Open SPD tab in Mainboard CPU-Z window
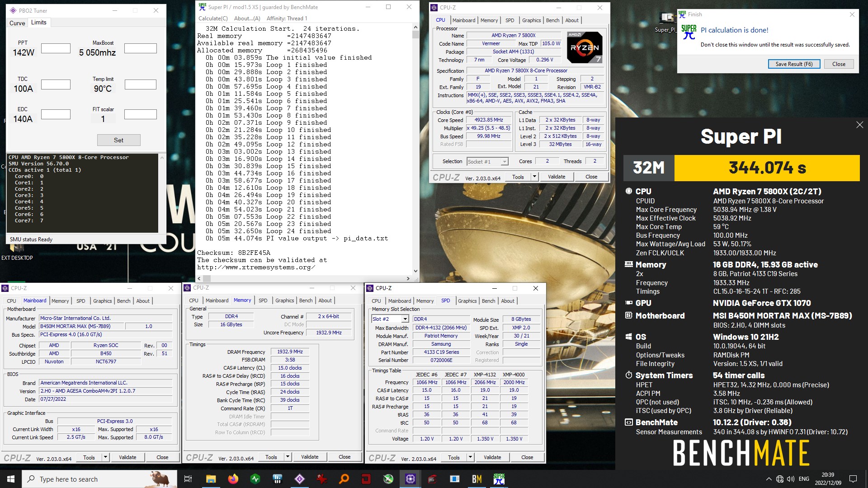This screenshot has width=868, height=488. coord(80,301)
